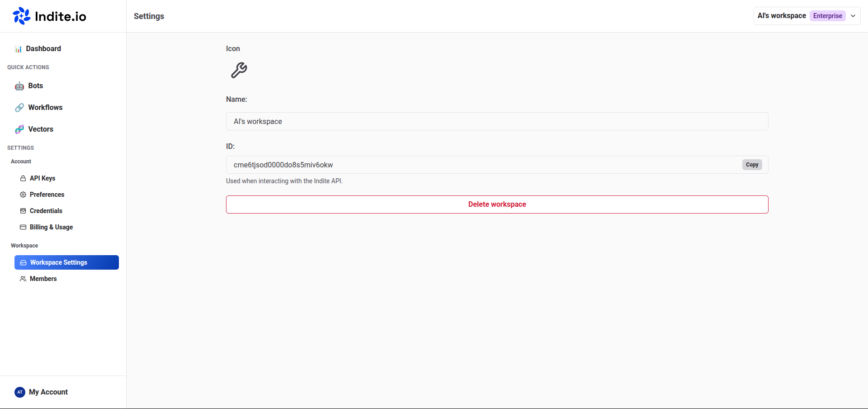Viewport: 868px width, 409px height.
Task: Click the Vectors DNA icon
Action: (x=19, y=129)
